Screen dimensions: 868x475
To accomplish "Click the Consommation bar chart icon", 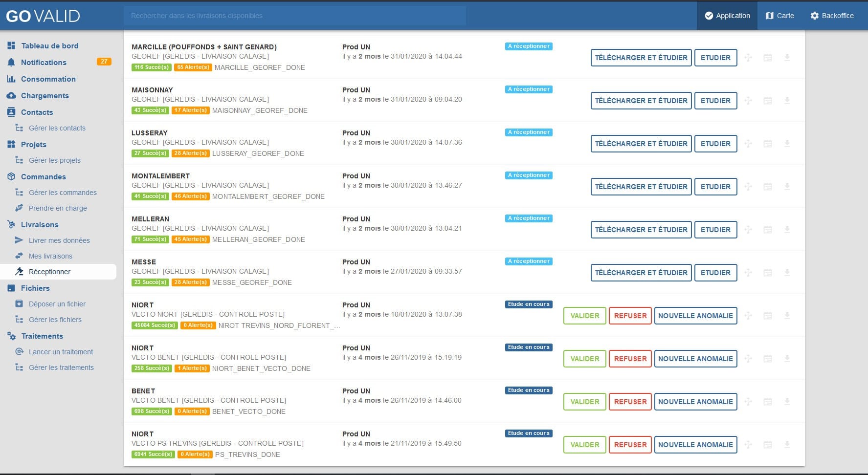I will click(x=11, y=79).
